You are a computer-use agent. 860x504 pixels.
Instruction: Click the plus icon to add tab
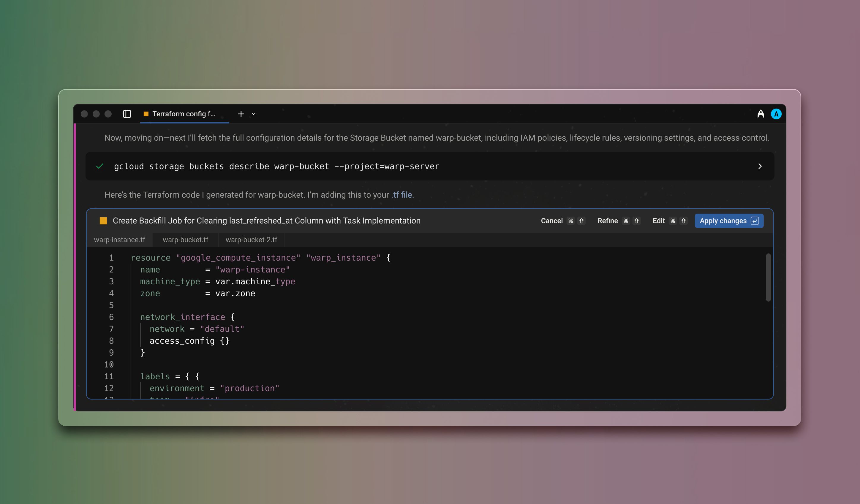pos(241,114)
